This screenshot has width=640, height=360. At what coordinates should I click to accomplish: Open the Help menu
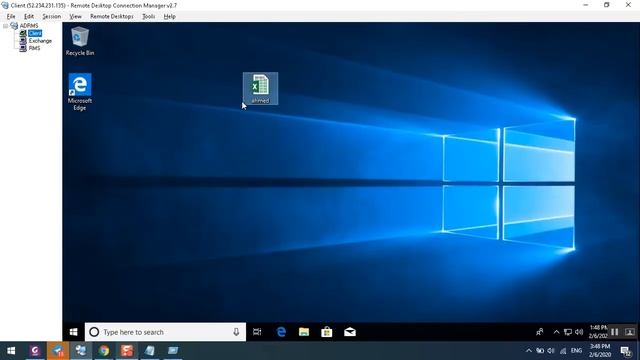click(169, 16)
